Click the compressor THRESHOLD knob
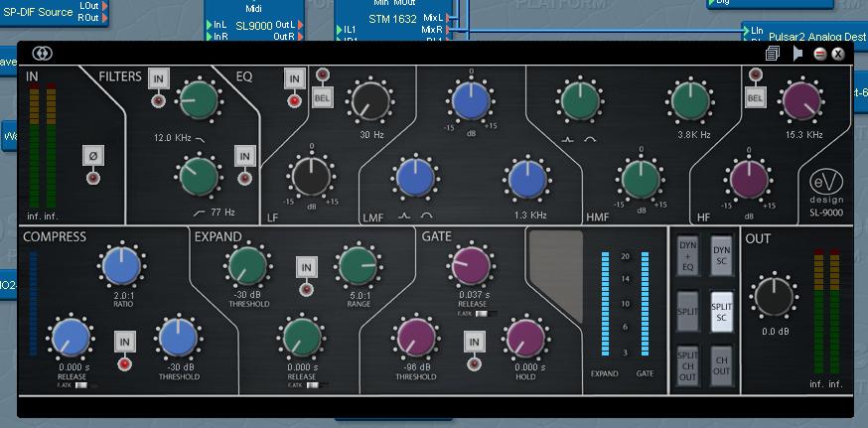This screenshot has height=428, width=868. (178, 337)
